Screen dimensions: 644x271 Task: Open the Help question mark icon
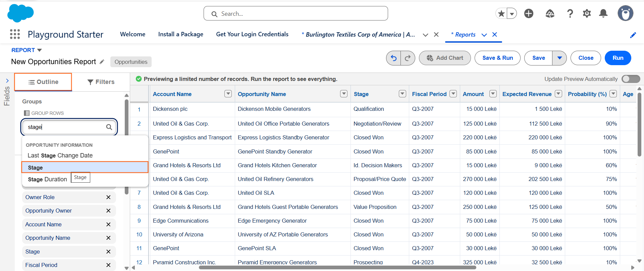[570, 13]
